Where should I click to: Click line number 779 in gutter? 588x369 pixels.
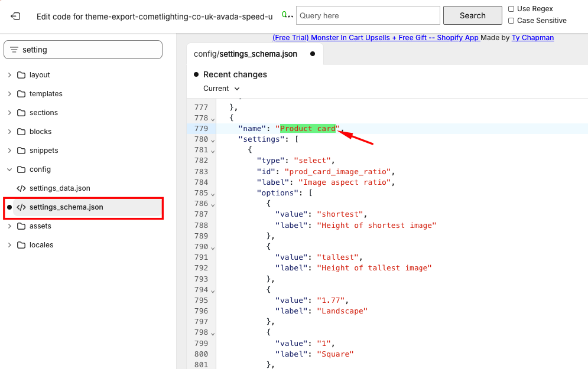pyautogui.click(x=201, y=129)
